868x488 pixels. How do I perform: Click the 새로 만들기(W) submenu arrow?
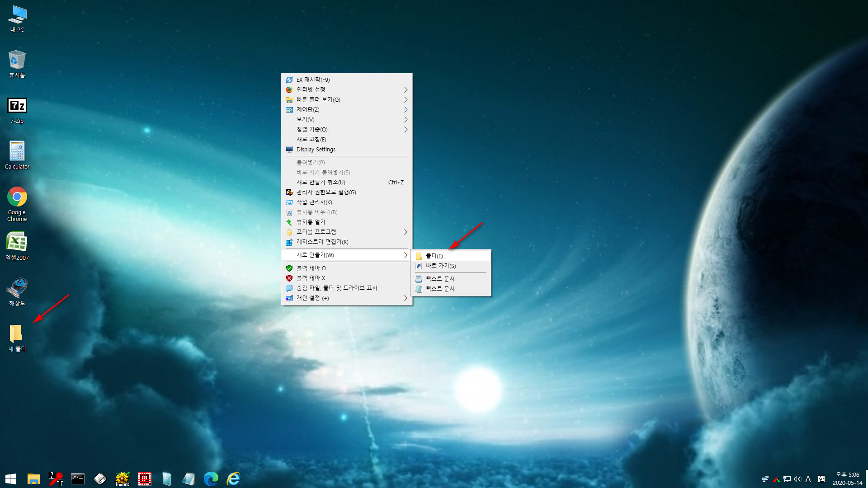click(406, 255)
